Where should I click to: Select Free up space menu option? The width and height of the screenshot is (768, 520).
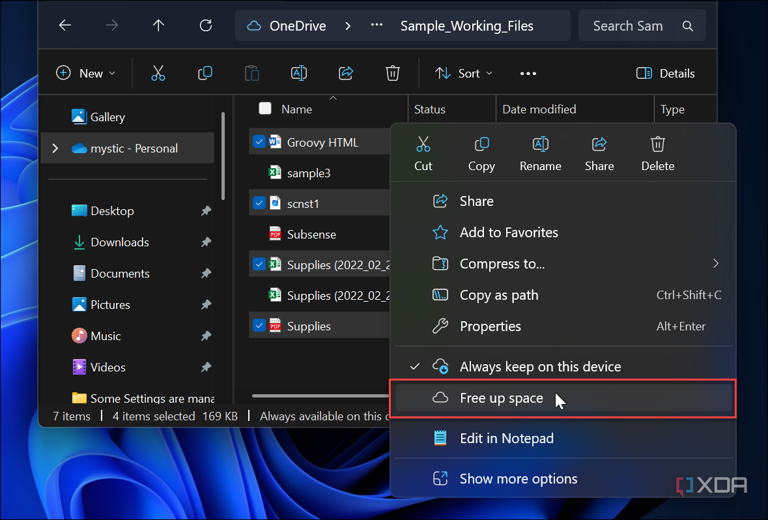(501, 398)
